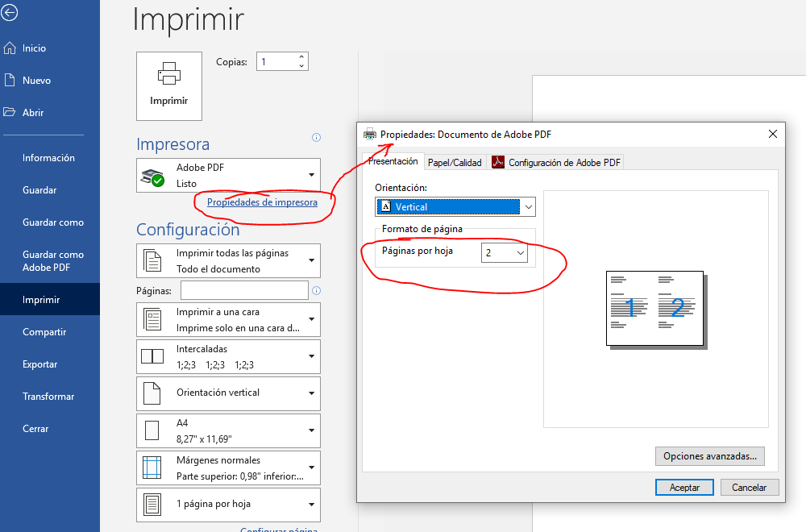Click the info icon next to Impresora
806x532 pixels.
click(316, 137)
